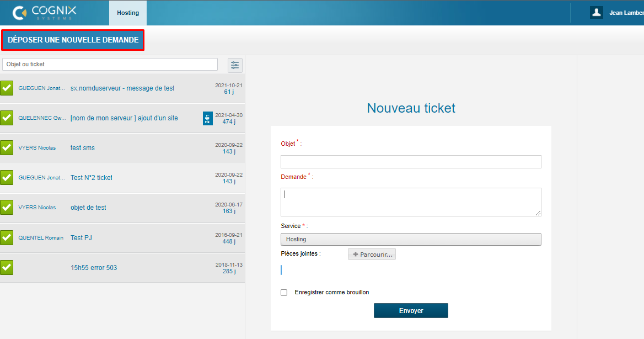Click 'DÉPOSER UNE NOUVELLE DEMANDE' button
Viewport: 644px width, 339px height.
tap(73, 40)
